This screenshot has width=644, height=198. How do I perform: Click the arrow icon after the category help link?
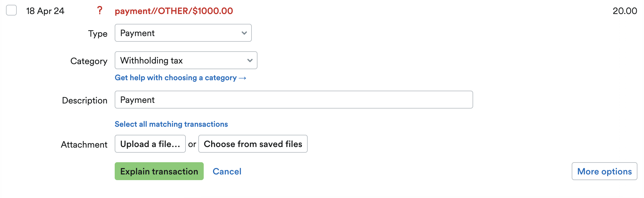pyautogui.click(x=243, y=78)
